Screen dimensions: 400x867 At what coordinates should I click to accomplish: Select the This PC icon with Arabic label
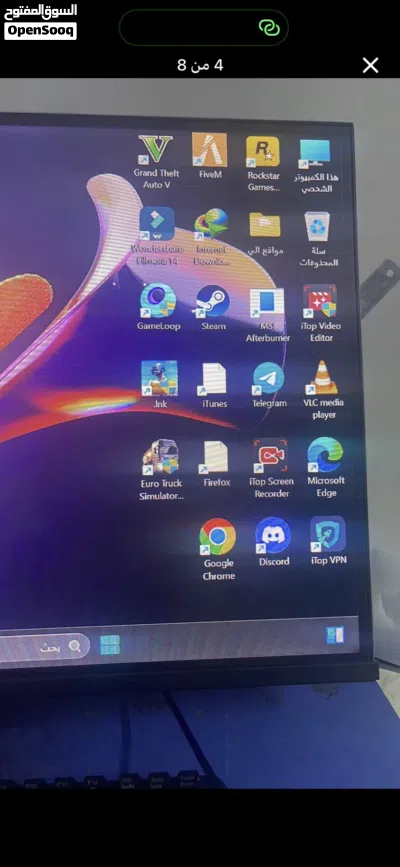click(315, 153)
